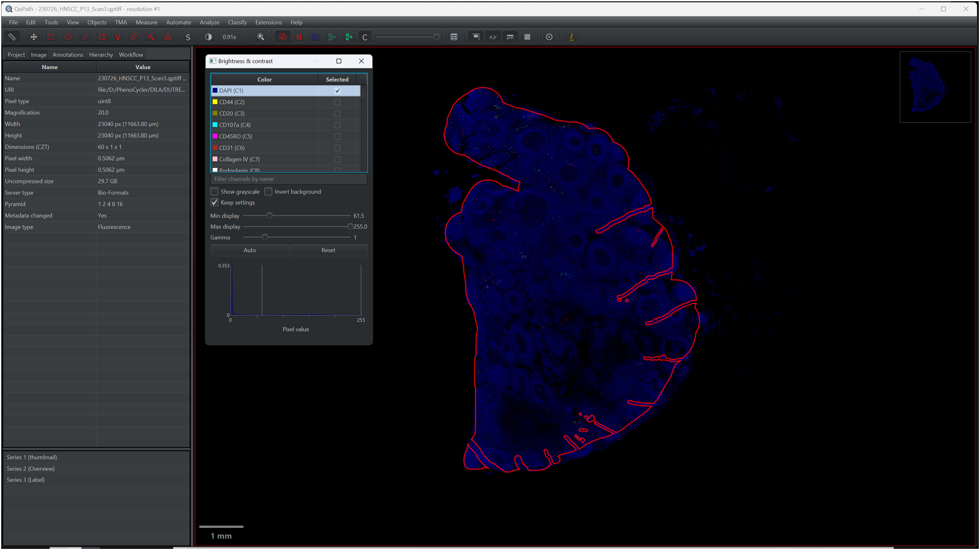Viewport: 980px width, 550px height.
Task: Click the Auto button
Action: point(250,250)
